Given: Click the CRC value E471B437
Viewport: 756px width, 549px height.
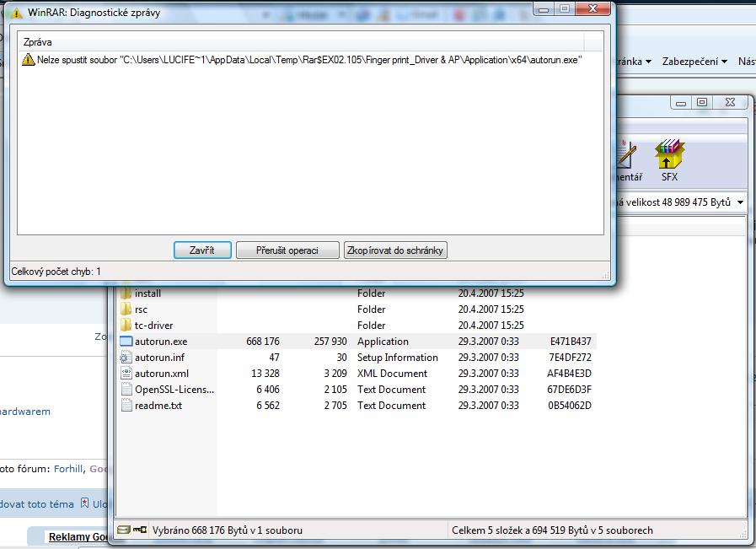Looking at the screenshot, I should click(x=571, y=341).
